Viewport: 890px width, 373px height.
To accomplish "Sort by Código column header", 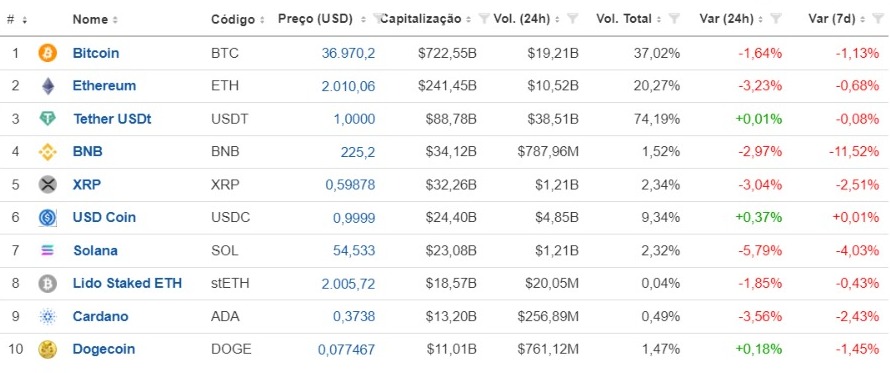I will (x=238, y=19).
